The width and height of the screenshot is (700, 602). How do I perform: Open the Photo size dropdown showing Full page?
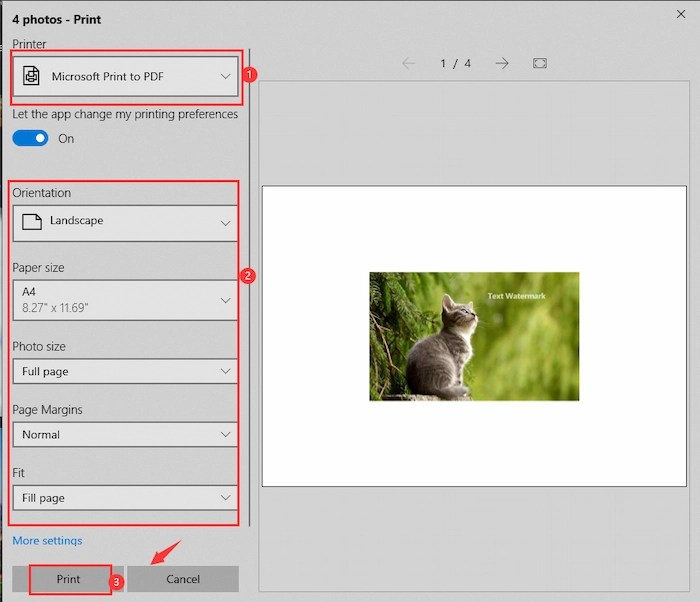coord(125,371)
